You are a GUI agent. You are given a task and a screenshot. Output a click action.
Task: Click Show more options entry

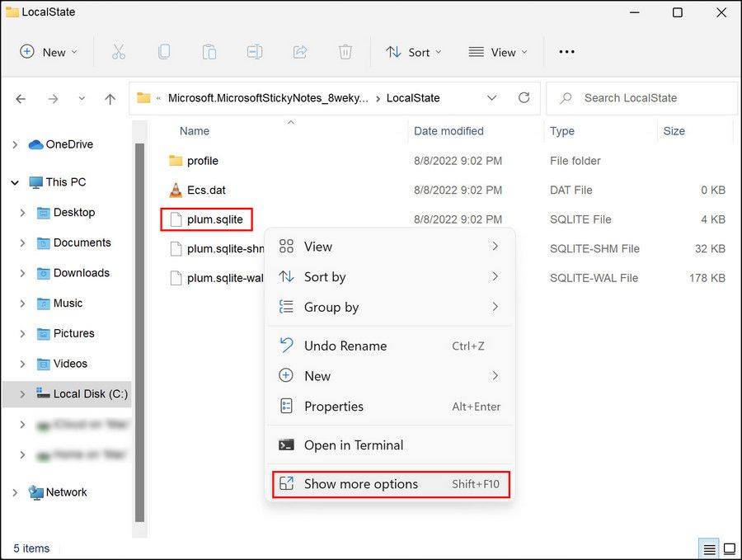[x=390, y=484]
